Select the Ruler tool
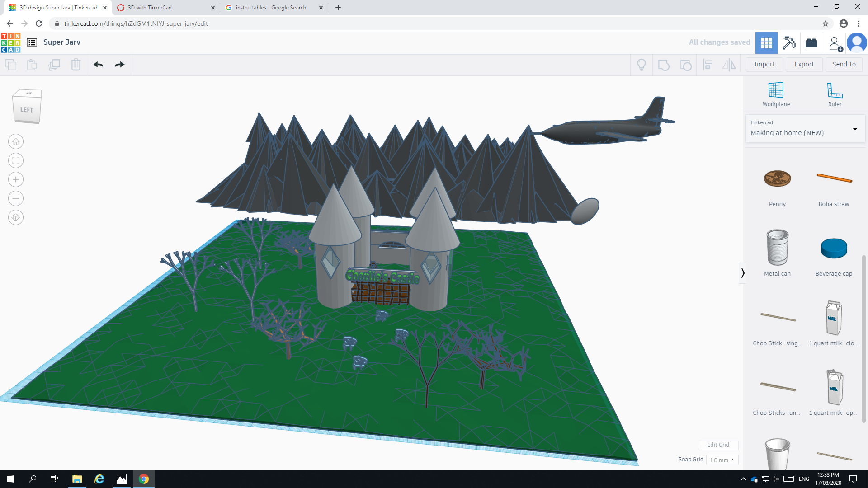The width and height of the screenshot is (868, 488). click(x=835, y=94)
